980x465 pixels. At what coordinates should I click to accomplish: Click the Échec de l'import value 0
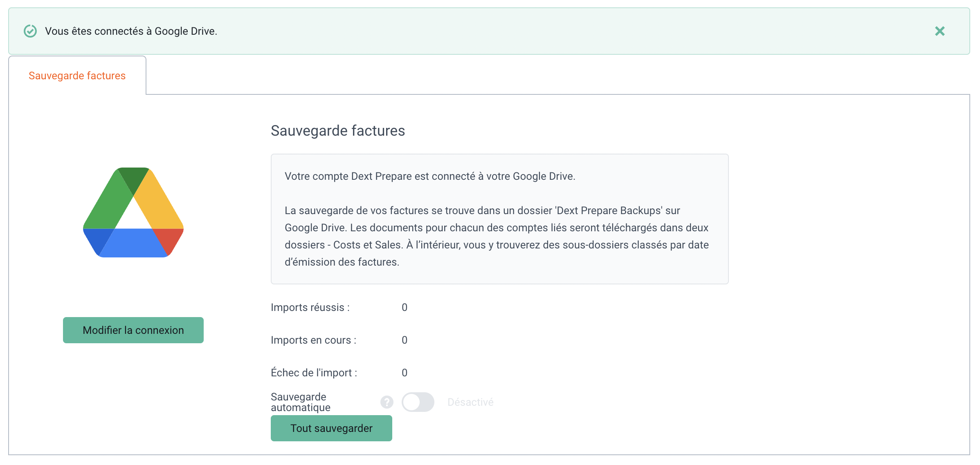[405, 373]
